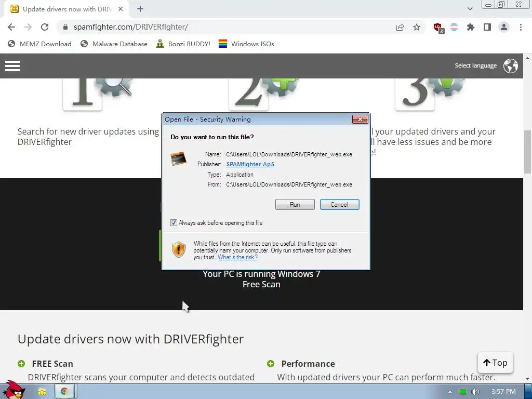
Task: Click the Chrome taskbar icon
Action: [x=64, y=392]
